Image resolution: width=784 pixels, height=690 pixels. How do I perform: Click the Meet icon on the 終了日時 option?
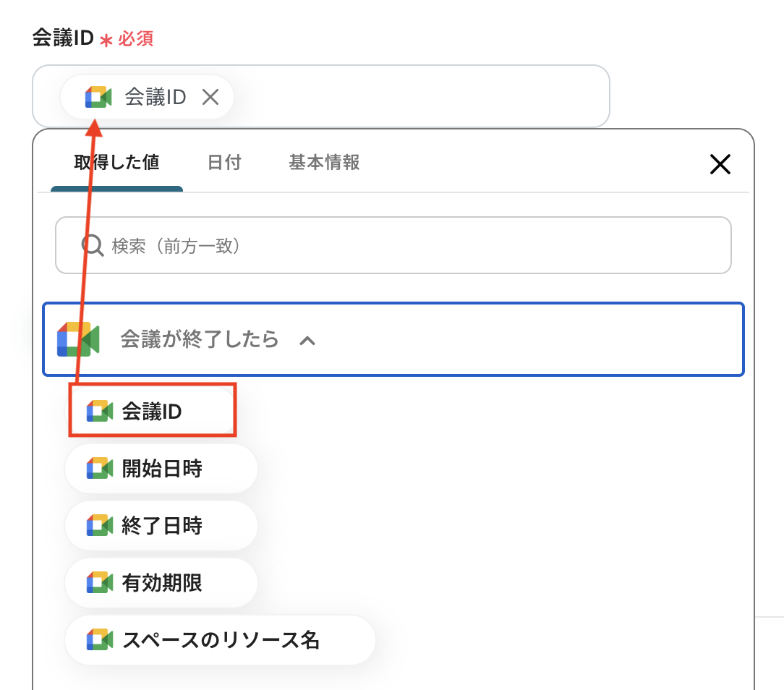(x=100, y=526)
